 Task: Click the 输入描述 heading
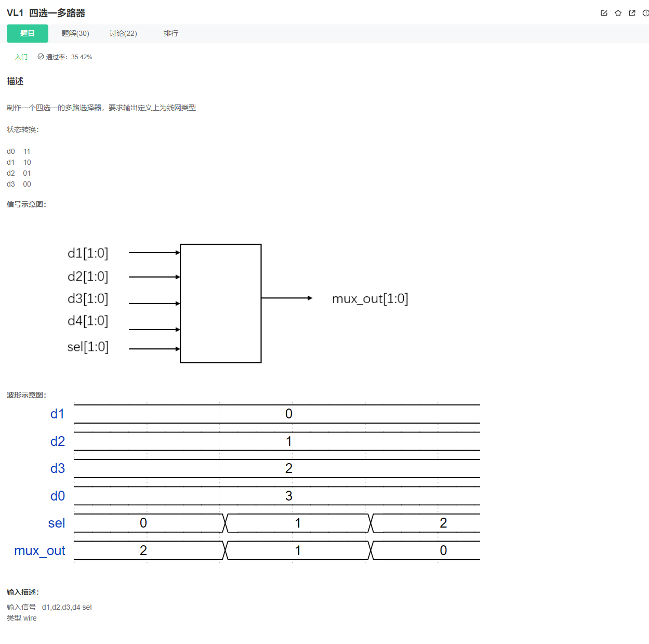point(23,592)
